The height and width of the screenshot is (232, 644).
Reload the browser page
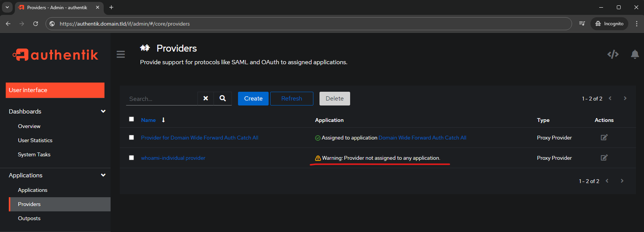(x=36, y=24)
